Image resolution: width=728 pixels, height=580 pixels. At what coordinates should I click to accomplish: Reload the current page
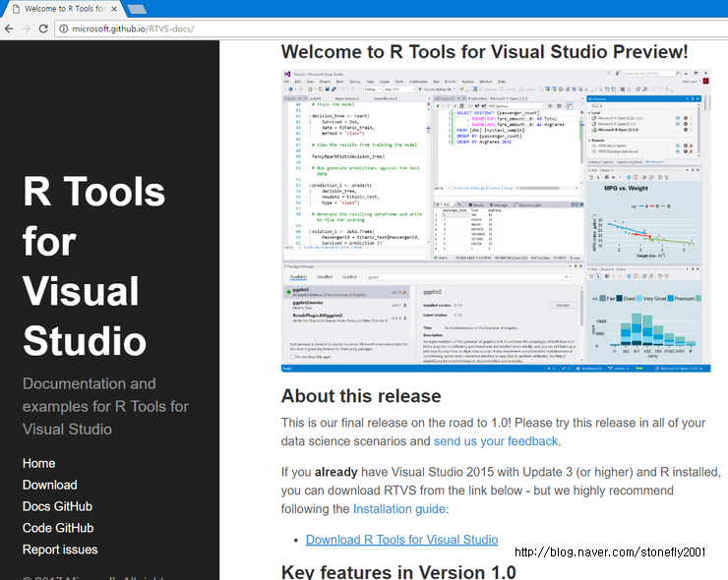43,29
